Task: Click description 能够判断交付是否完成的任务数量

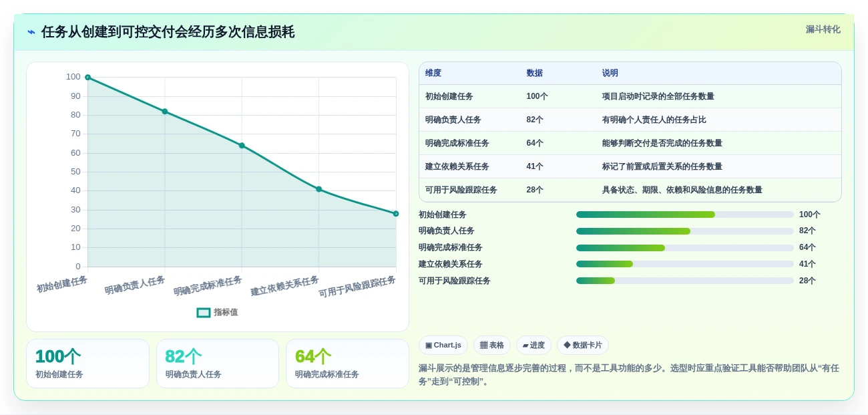Action: pos(662,143)
